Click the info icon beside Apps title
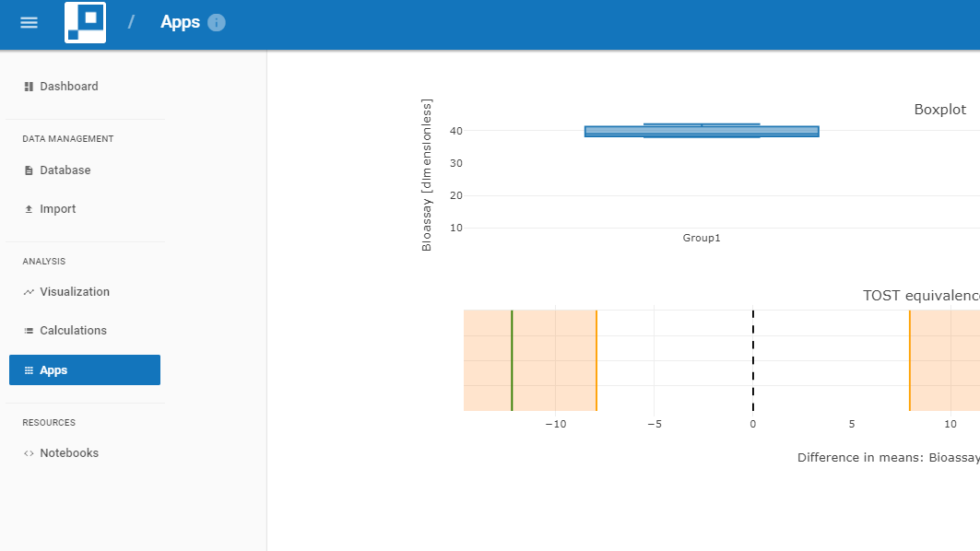The image size is (980, 551). point(217,23)
